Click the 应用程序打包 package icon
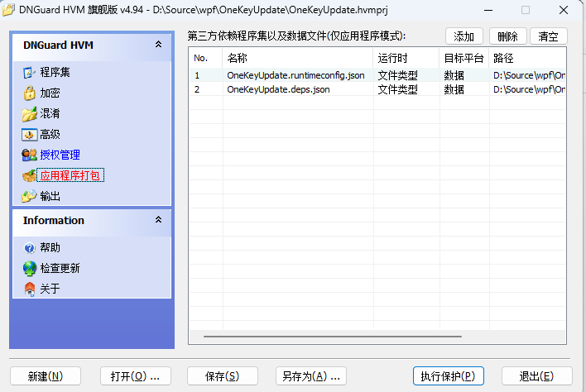The width and height of the screenshot is (586, 392). [29, 175]
